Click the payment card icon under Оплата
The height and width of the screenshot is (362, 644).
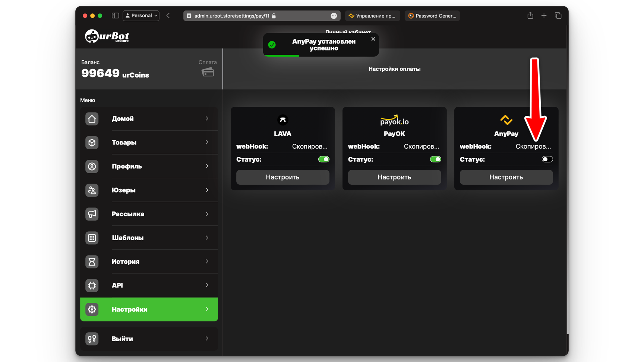coord(208,72)
